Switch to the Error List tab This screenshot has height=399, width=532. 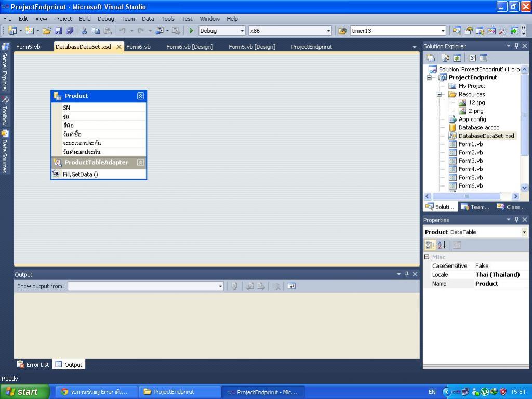(33, 364)
